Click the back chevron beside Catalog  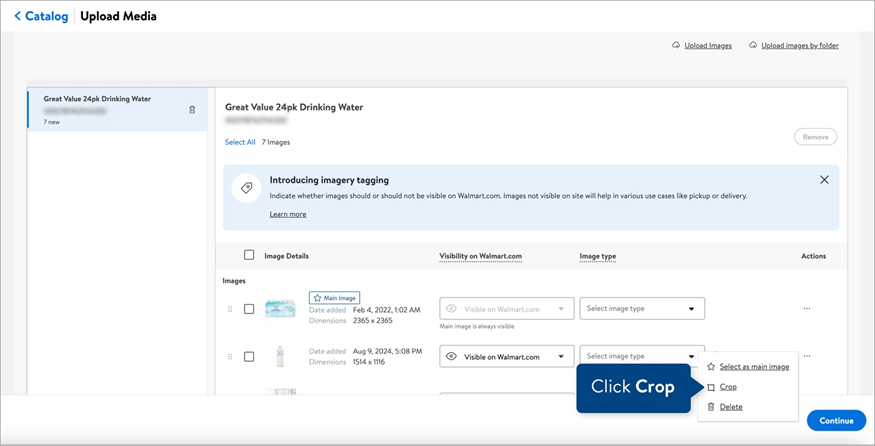point(18,16)
